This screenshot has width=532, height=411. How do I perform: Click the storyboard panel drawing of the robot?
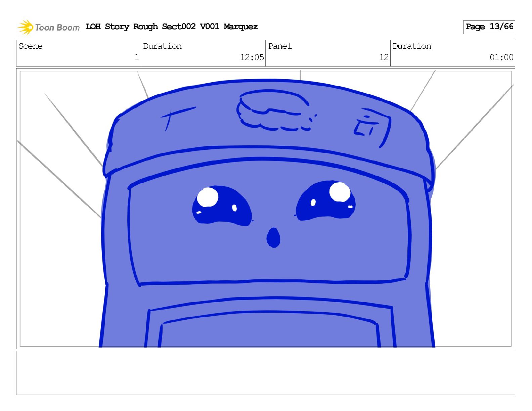[265, 209]
